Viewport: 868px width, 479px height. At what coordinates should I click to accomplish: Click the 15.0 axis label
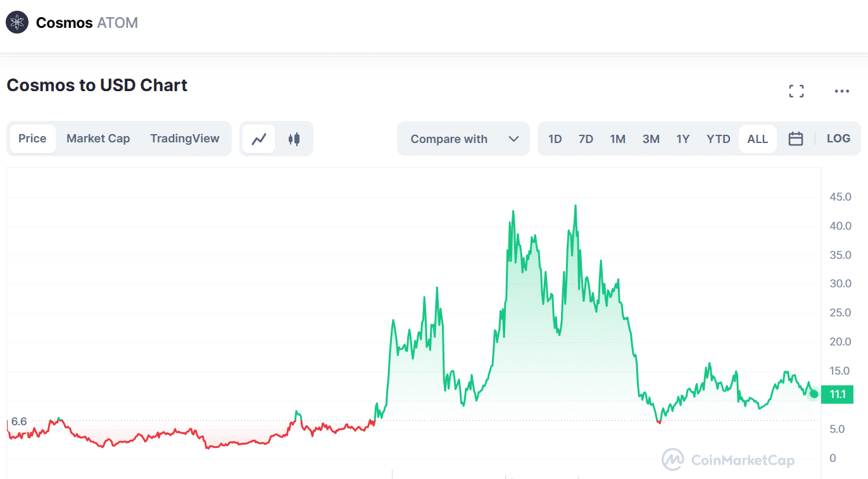click(x=840, y=371)
